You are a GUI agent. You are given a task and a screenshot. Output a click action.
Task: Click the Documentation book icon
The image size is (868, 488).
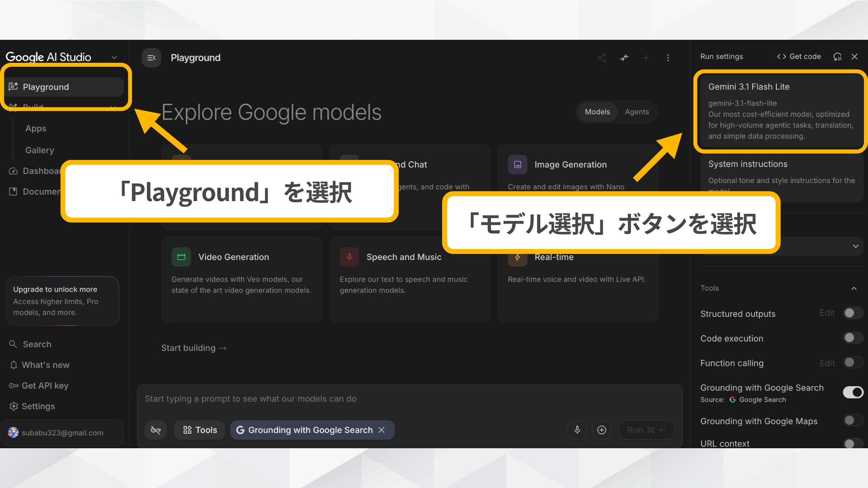click(x=13, y=192)
